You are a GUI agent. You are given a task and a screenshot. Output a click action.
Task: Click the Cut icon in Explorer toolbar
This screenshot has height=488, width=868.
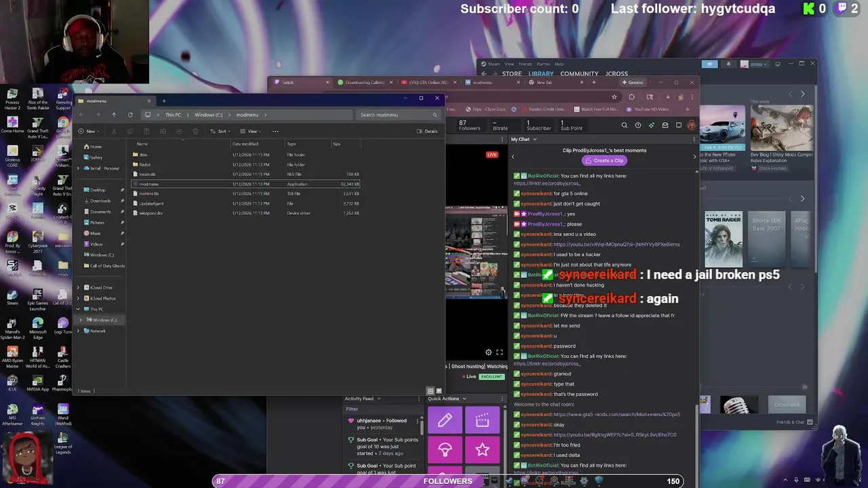click(x=114, y=131)
